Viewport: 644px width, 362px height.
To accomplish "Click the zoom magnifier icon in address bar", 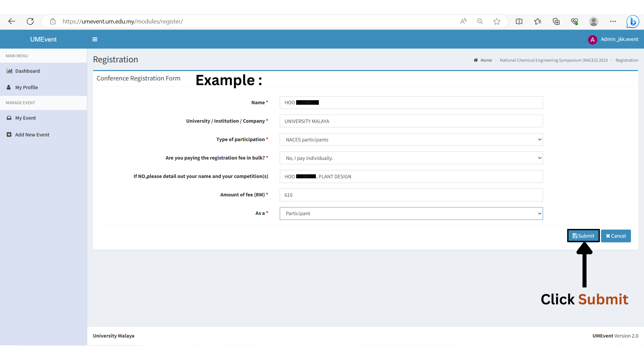I will pos(480,21).
